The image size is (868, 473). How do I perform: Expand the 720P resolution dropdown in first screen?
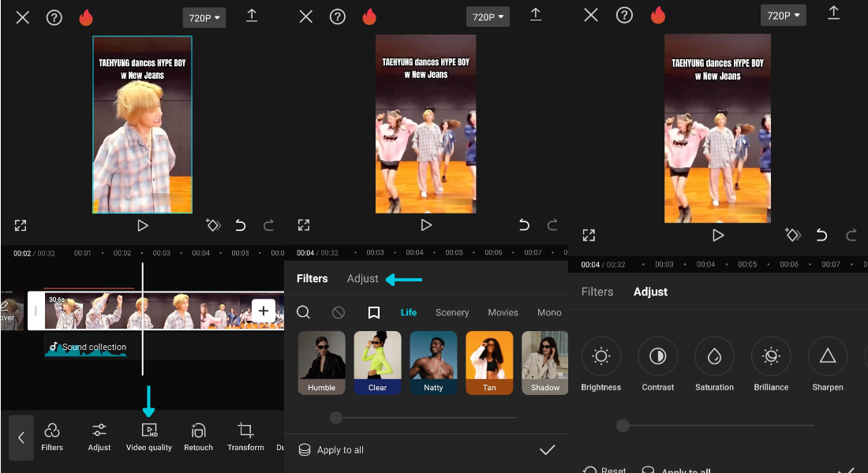point(204,17)
